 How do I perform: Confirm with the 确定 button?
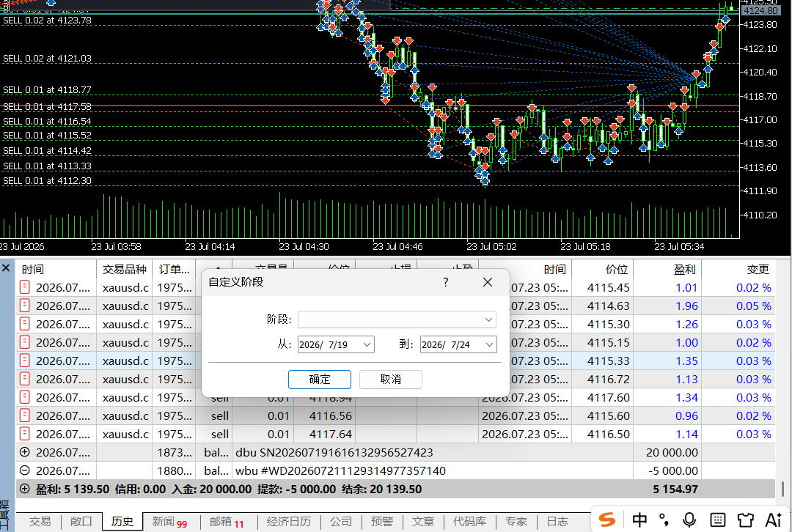(319, 380)
